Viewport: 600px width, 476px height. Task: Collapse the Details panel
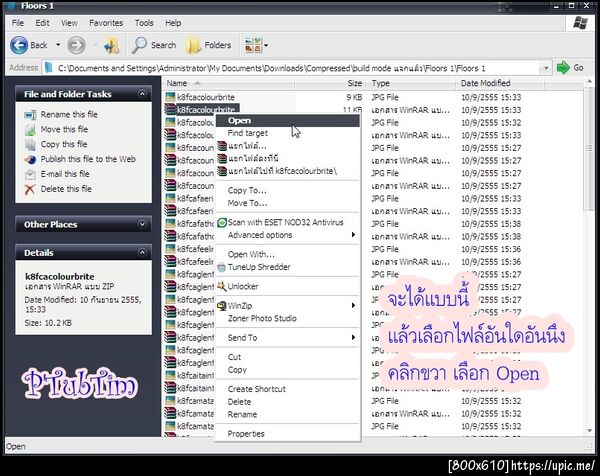point(142,252)
